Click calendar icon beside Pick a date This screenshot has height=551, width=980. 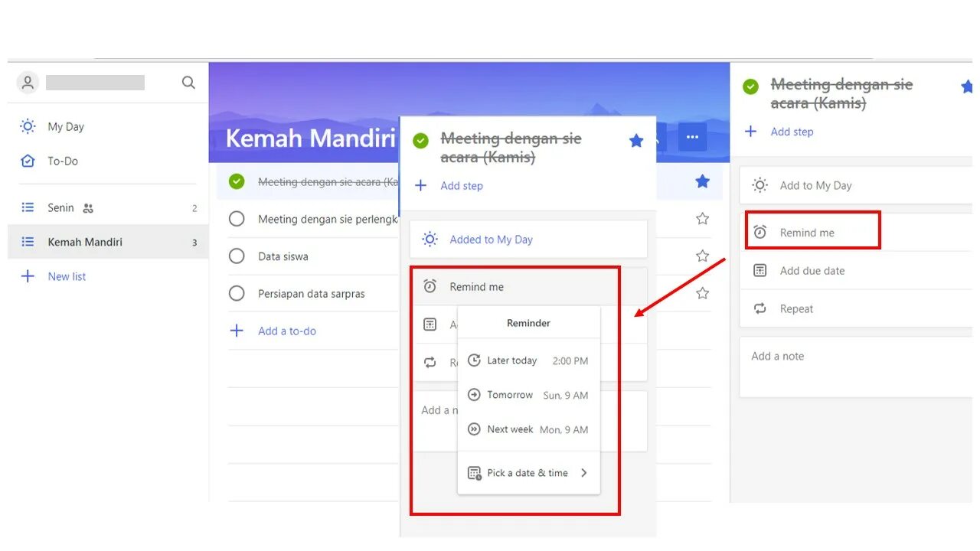[x=474, y=473]
